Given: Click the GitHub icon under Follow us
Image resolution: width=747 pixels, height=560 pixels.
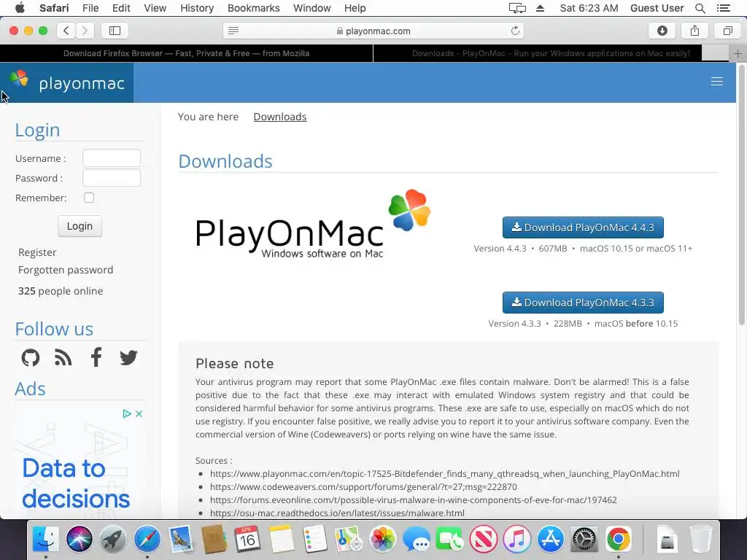Looking at the screenshot, I should click(x=31, y=357).
